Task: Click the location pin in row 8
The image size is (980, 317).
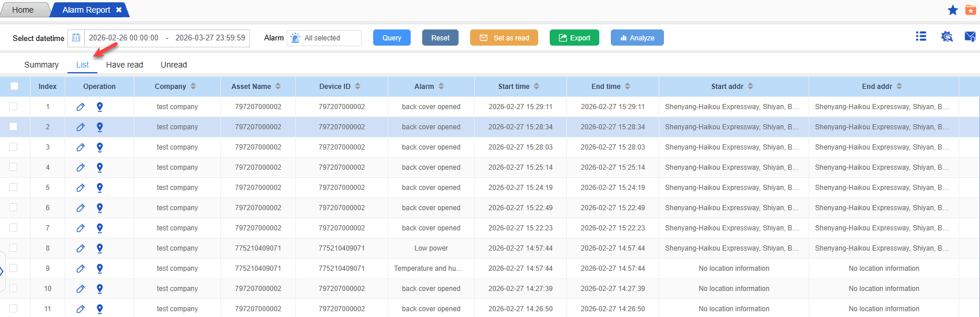Action: pyautogui.click(x=100, y=248)
